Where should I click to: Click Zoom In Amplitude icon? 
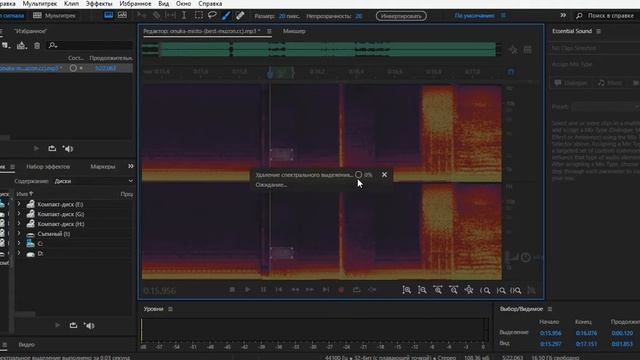coord(407,290)
